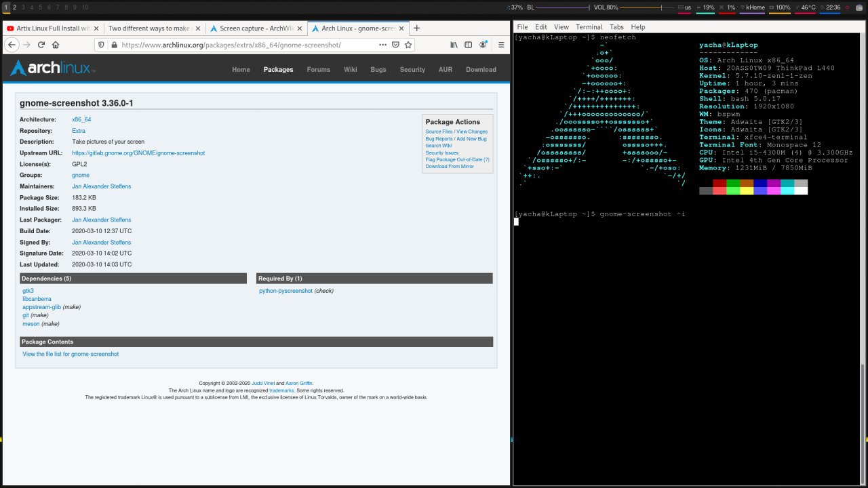Open the gtk3 dependency link
The width and height of the screenshot is (868, 488).
point(28,291)
